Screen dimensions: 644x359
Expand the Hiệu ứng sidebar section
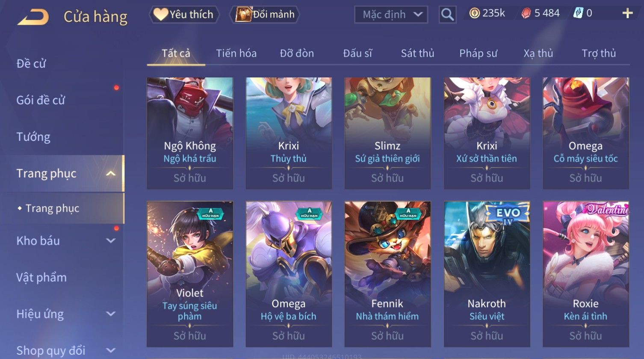coord(111,314)
